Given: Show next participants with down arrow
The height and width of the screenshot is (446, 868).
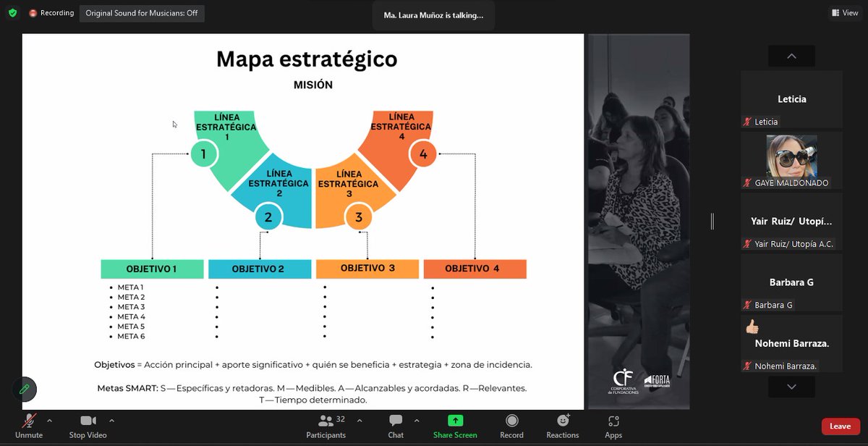Looking at the screenshot, I should tap(791, 387).
